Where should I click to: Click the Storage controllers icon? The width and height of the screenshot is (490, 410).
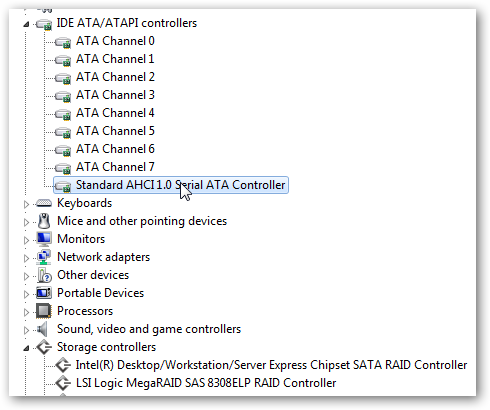44,347
